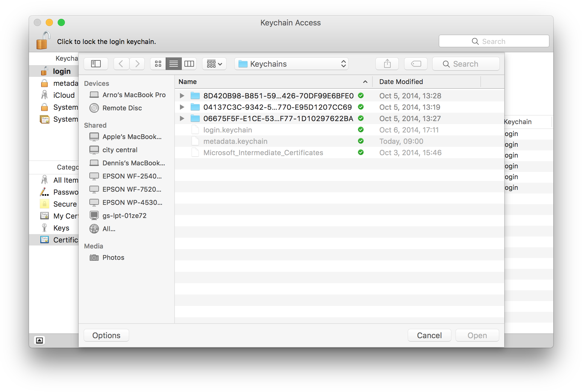
Task: Select the iCloud keychain
Action: click(64, 95)
